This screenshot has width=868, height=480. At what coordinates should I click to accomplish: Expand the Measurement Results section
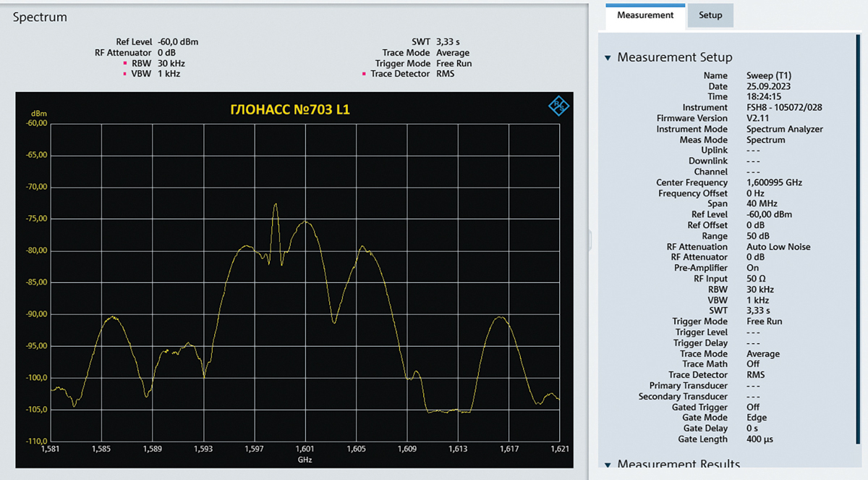tap(608, 464)
